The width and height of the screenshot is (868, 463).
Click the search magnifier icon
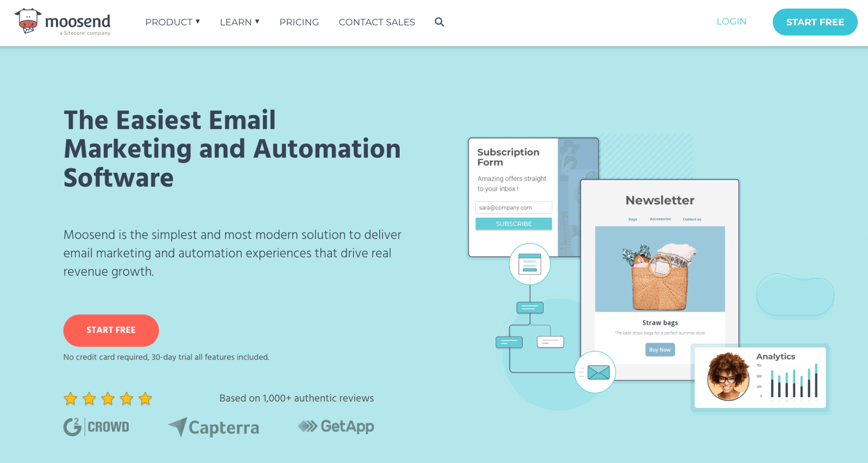439,22
